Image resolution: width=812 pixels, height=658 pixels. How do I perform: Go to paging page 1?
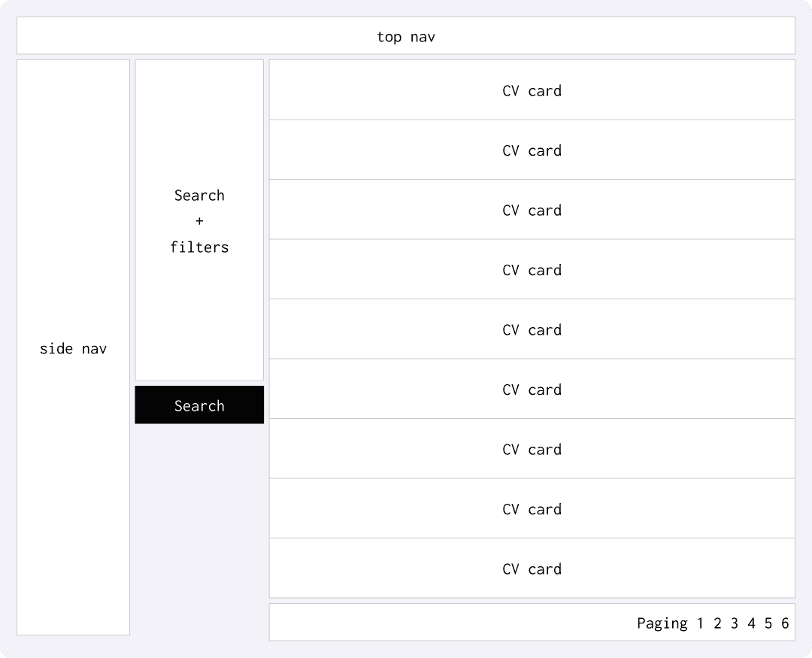point(700,623)
